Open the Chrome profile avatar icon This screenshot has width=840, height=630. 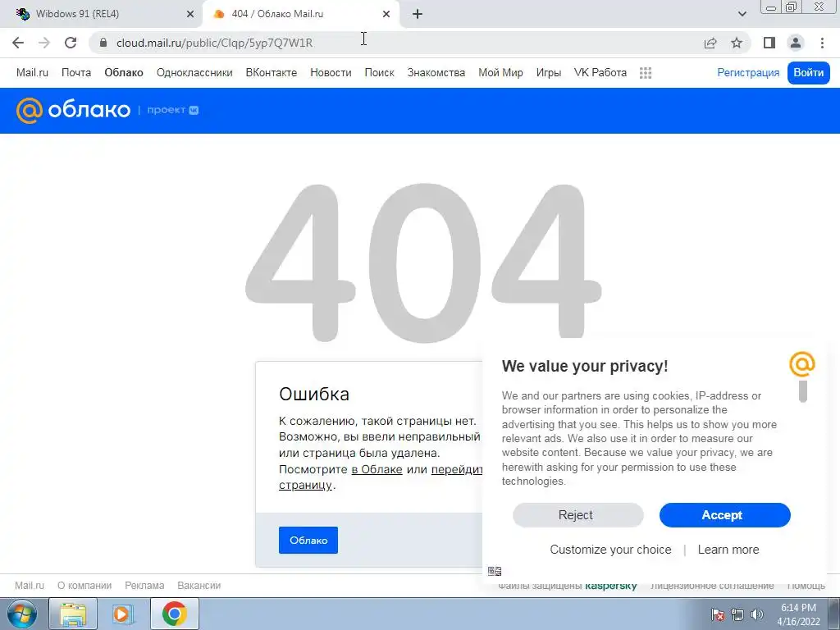coord(796,43)
